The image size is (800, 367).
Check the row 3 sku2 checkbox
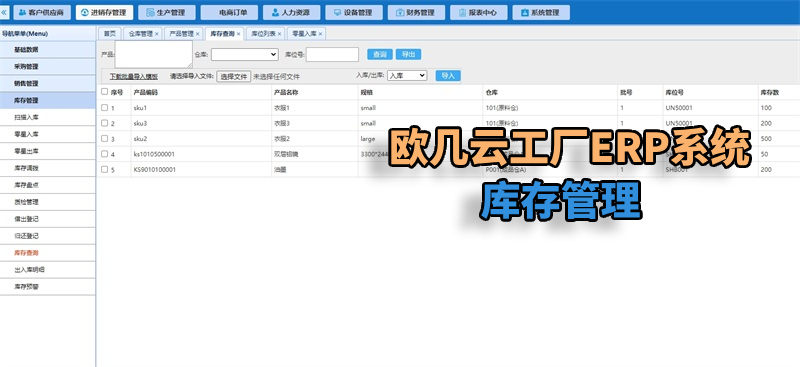[105, 138]
